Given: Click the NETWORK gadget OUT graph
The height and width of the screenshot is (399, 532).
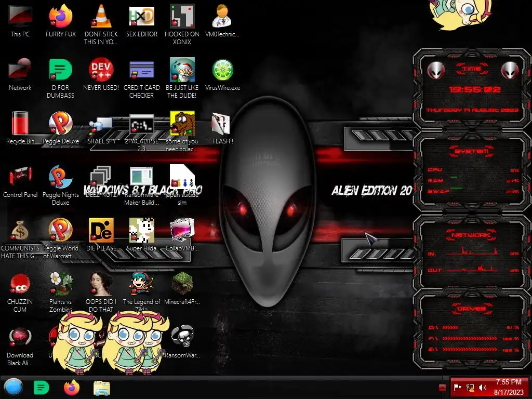Looking at the screenshot, I should 473,269.
